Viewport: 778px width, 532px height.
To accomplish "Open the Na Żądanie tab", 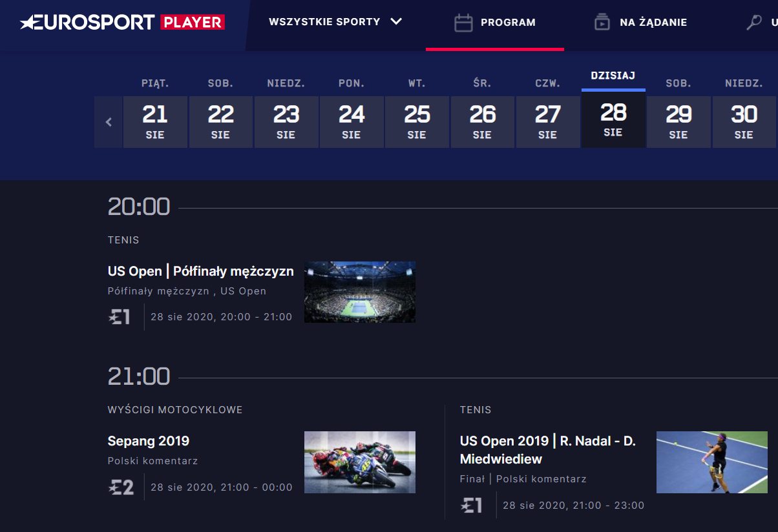I will pos(653,23).
